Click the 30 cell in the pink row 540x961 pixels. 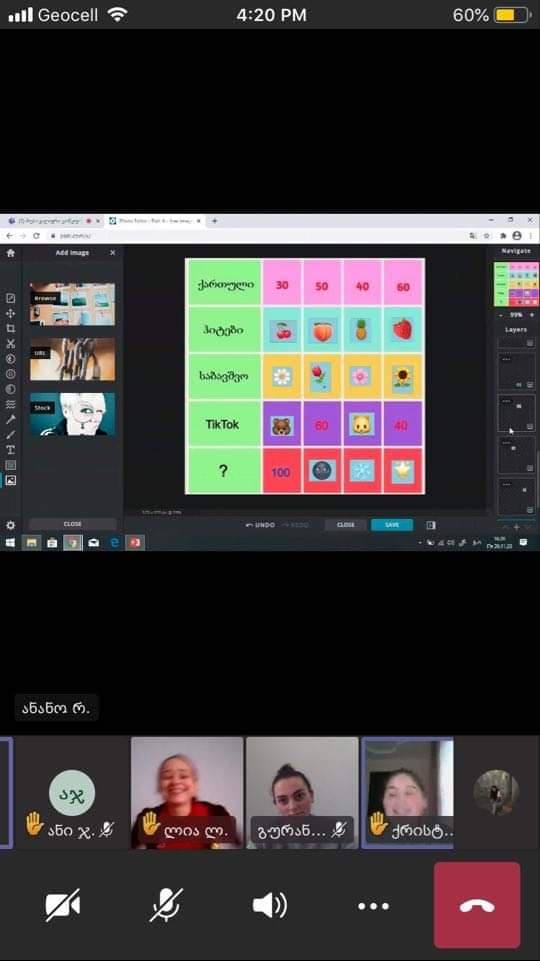(282, 285)
